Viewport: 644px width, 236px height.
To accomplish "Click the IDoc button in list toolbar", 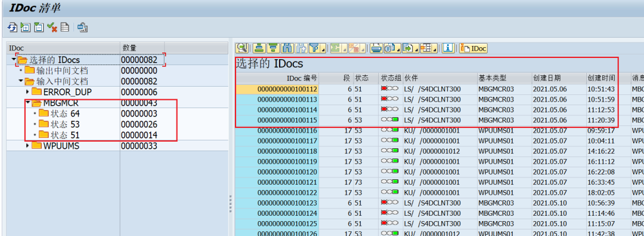I will [473, 48].
